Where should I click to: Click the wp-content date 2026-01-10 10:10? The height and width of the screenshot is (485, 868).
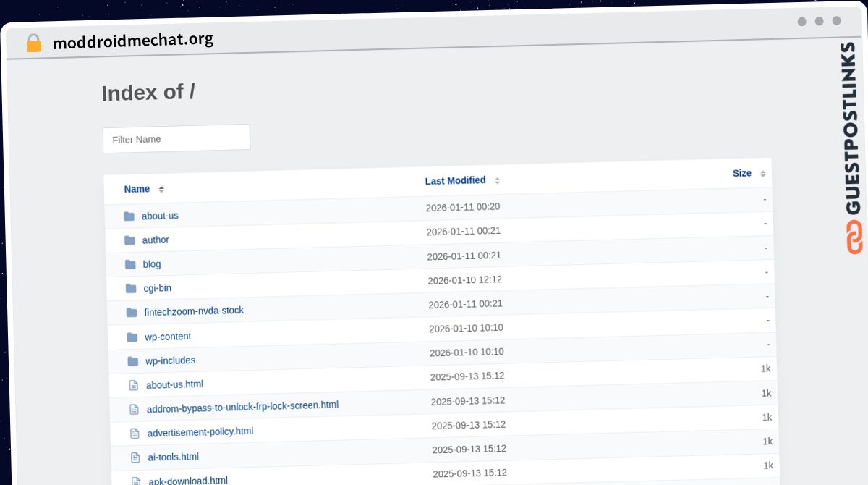tap(466, 329)
